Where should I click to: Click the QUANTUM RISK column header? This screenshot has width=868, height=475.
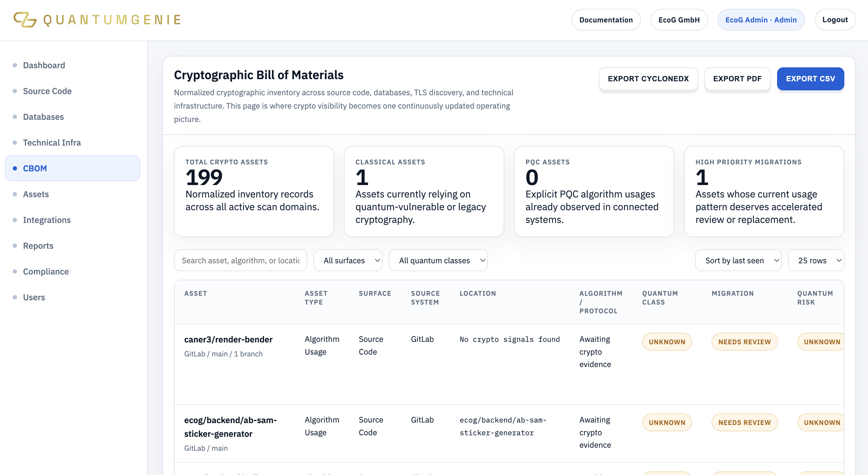(x=815, y=298)
